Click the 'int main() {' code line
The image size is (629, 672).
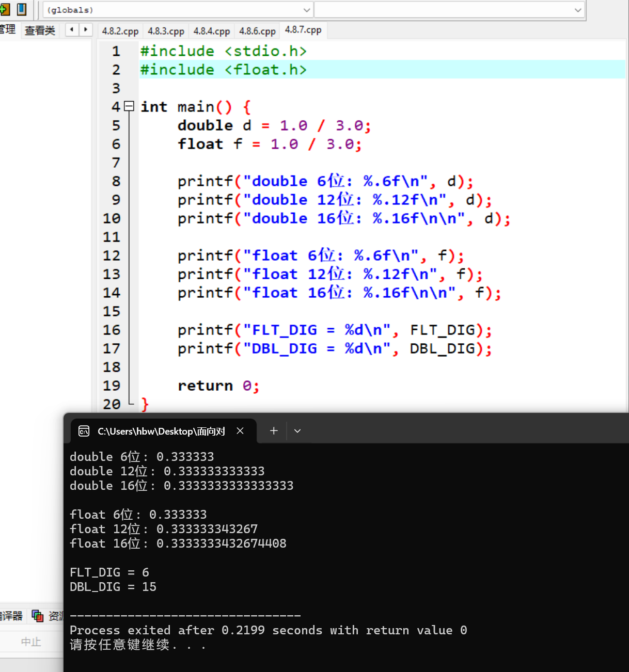coord(196,107)
